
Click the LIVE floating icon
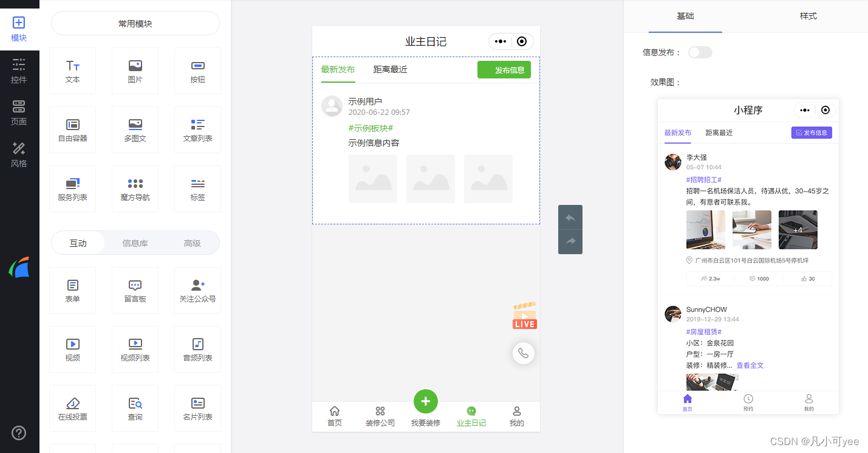pos(524,316)
